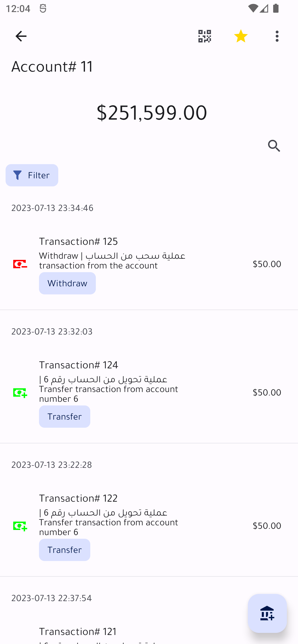Tap the add transaction floating button

267,613
